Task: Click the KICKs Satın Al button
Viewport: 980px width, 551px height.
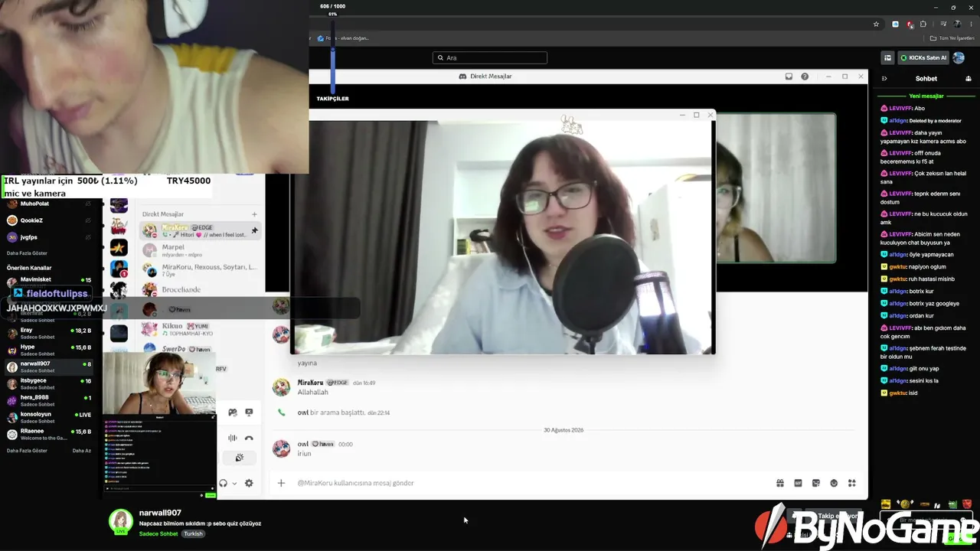Action: [x=923, y=57]
